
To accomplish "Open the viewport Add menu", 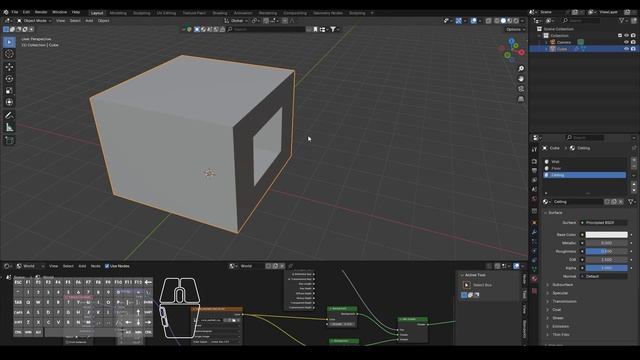I will 89,20.
